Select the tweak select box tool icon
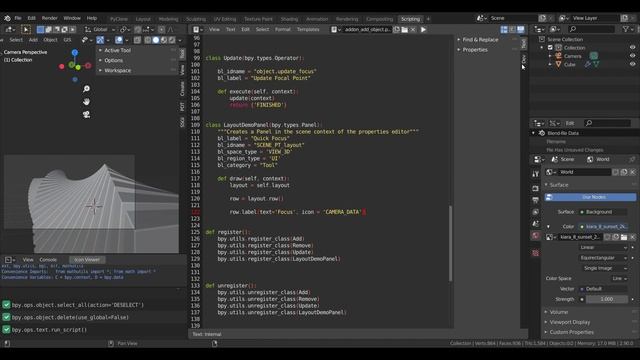The image size is (640, 360). 26,29
